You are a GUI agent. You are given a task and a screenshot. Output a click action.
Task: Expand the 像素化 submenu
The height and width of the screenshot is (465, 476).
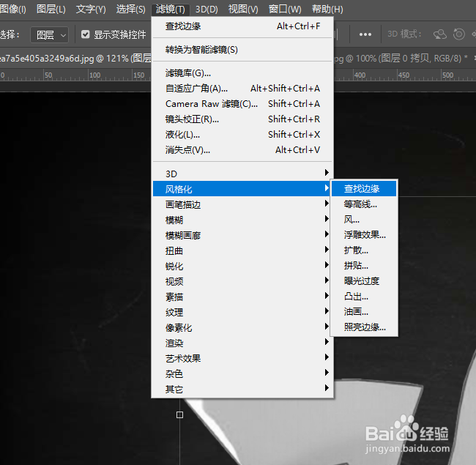[242, 327]
